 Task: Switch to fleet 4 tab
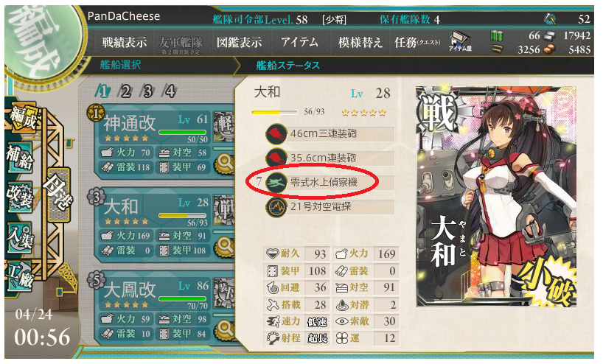click(170, 91)
